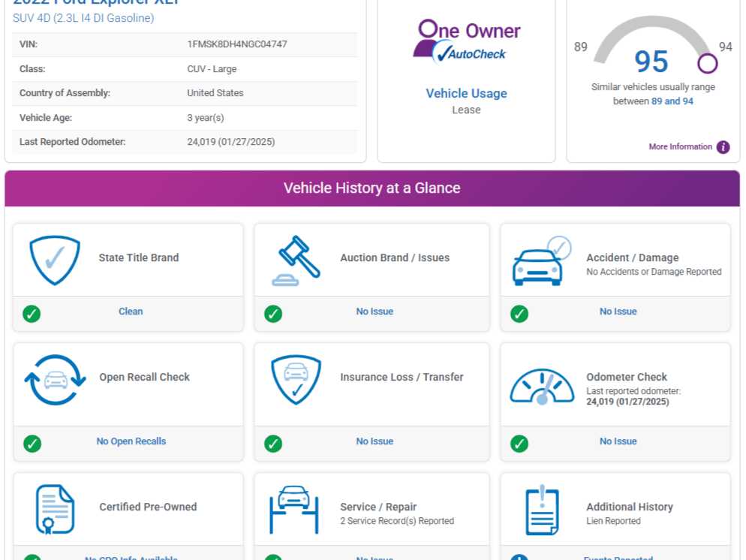Click the Open Recall Check circular arrows icon
Image resolution: width=746 pixels, height=560 pixels.
56,380
